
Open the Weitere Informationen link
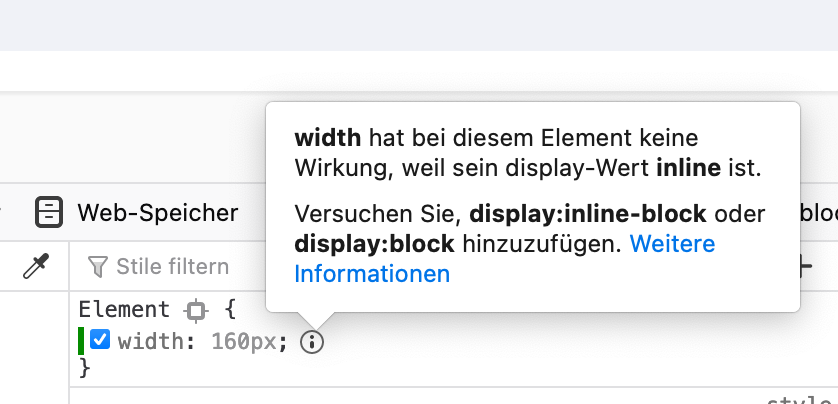(504, 258)
